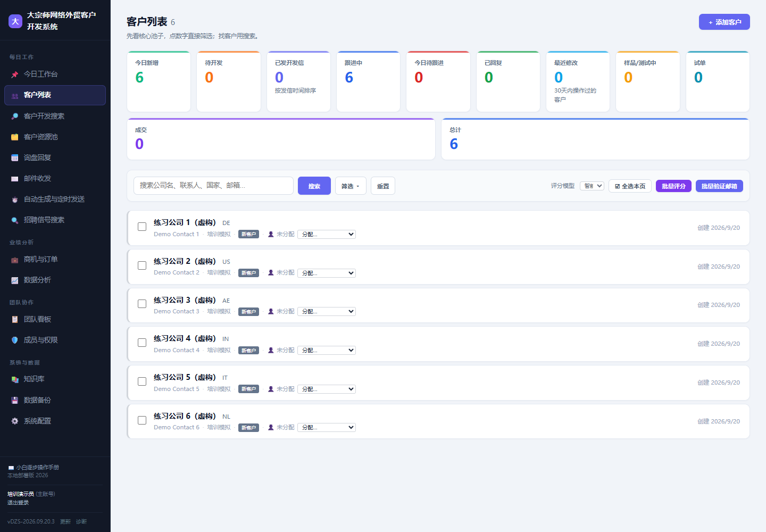Image resolution: width=766 pixels, height=532 pixels.
Task: Click the 客户资源池 folder icon
Action: pos(15,137)
